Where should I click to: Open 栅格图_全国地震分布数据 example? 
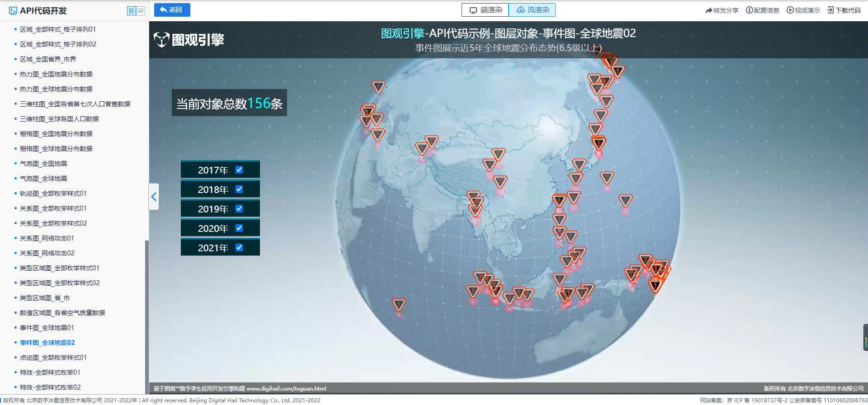tap(56, 134)
